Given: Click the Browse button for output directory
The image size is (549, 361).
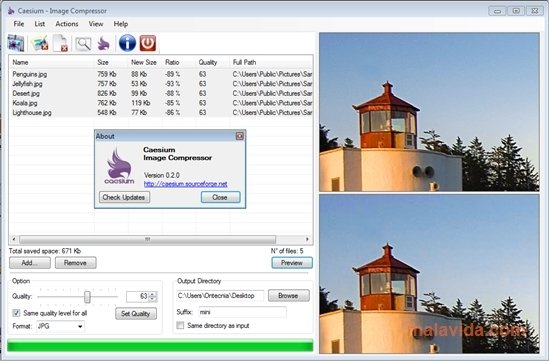Looking at the screenshot, I should point(289,296).
